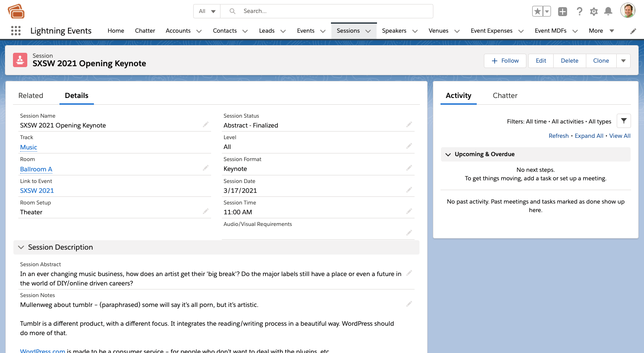Click the Session Date value 3/17/2021
The image size is (644, 353).
[x=240, y=191]
